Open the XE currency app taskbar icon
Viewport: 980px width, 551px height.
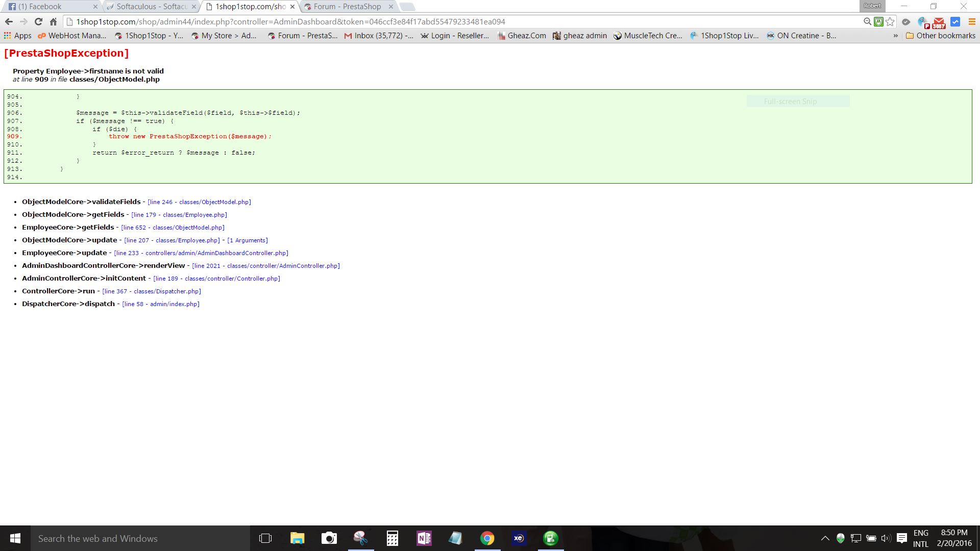point(519,538)
